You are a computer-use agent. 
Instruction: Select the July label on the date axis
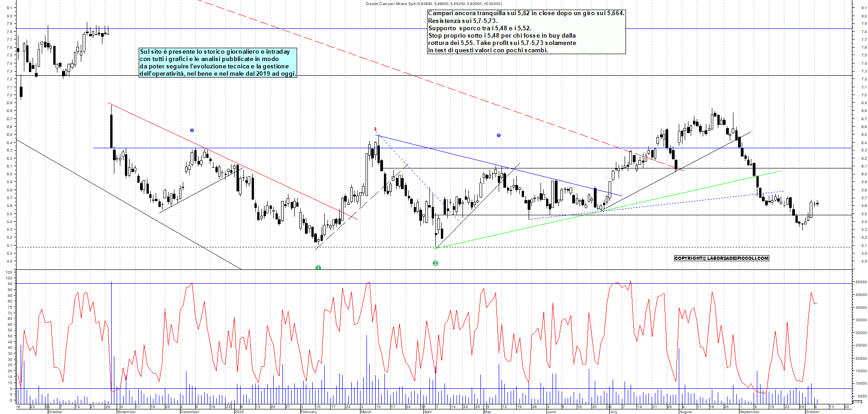click(614, 412)
